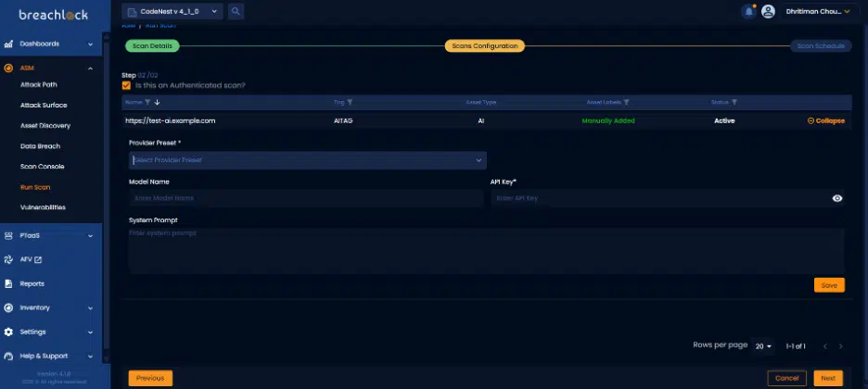The height and width of the screenshot is (389, 868).
Task: Click the ASM target icon in sidebar
Action: [8, 69]
